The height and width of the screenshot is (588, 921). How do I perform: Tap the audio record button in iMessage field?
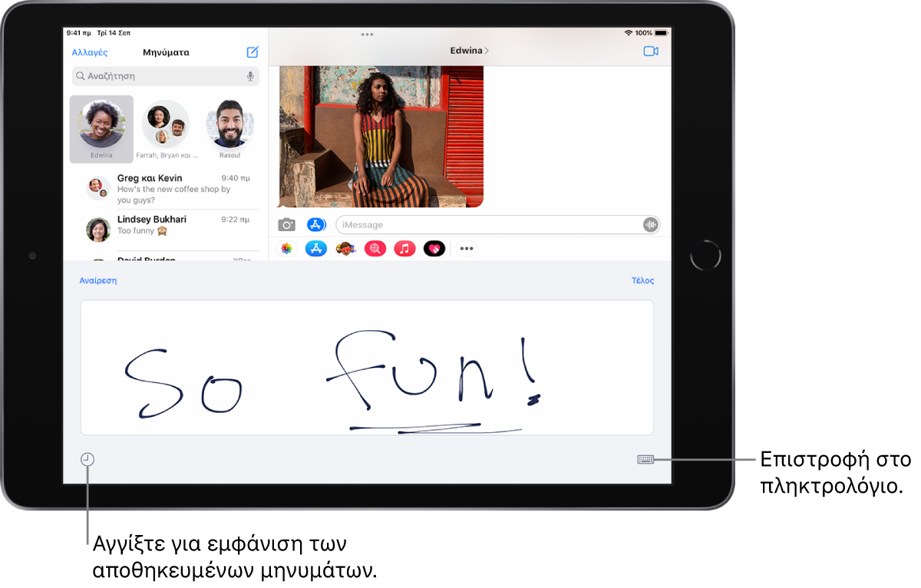650,225
